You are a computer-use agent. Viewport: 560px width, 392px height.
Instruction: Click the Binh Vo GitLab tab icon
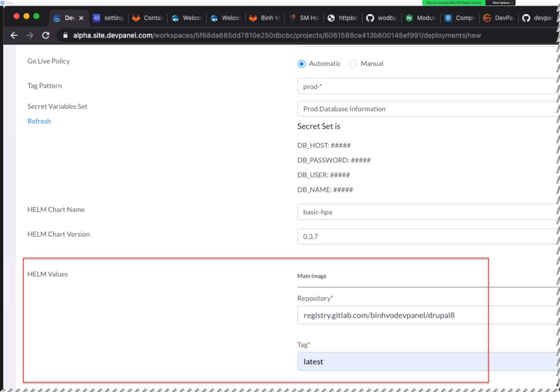253,18
